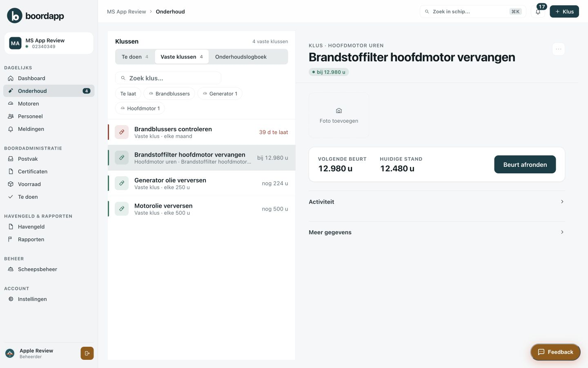Toggle the Generator 1 filter chip
Screen dimensions: 588x368
220,94
